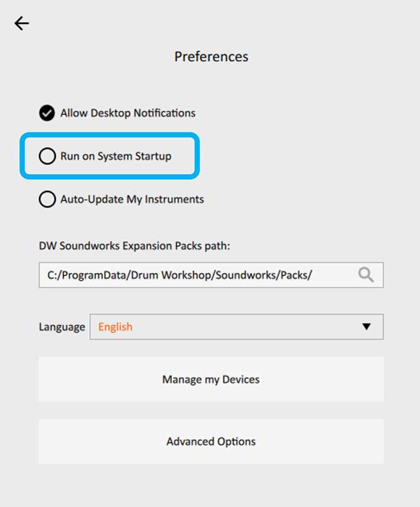Select the orange English language value

tap(115, 327)
